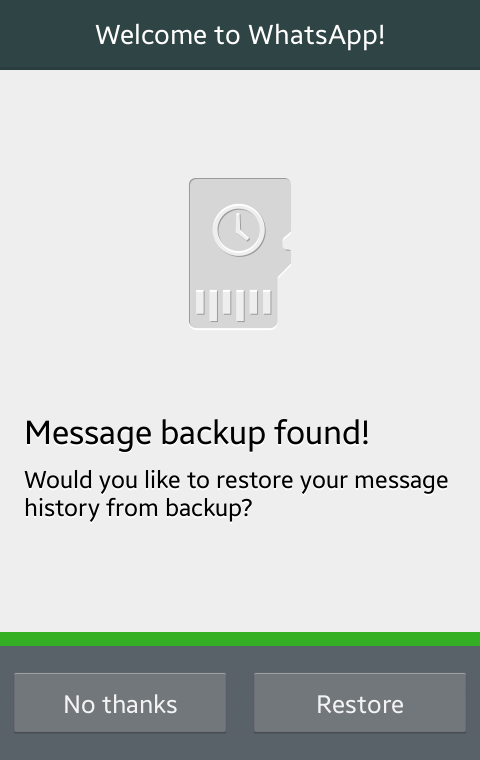Tap the restore message history question text
This screenshot has height=760, width=480.
pyautogui.click(x=236, y=493)
